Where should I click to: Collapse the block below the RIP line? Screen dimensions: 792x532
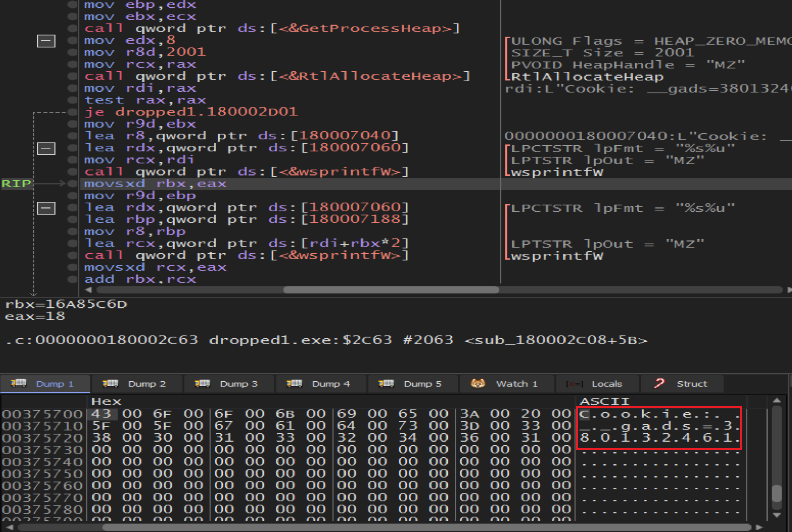[46, 208]
